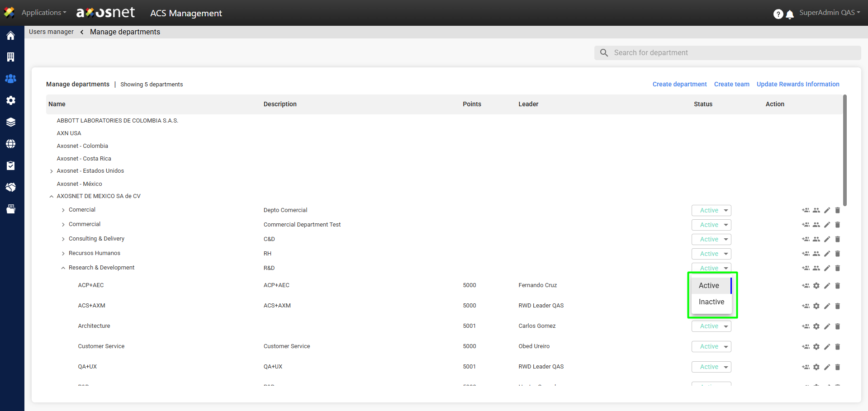Open the users group sidebar icon
868x411 pixels.
click(x=11, y=79)
